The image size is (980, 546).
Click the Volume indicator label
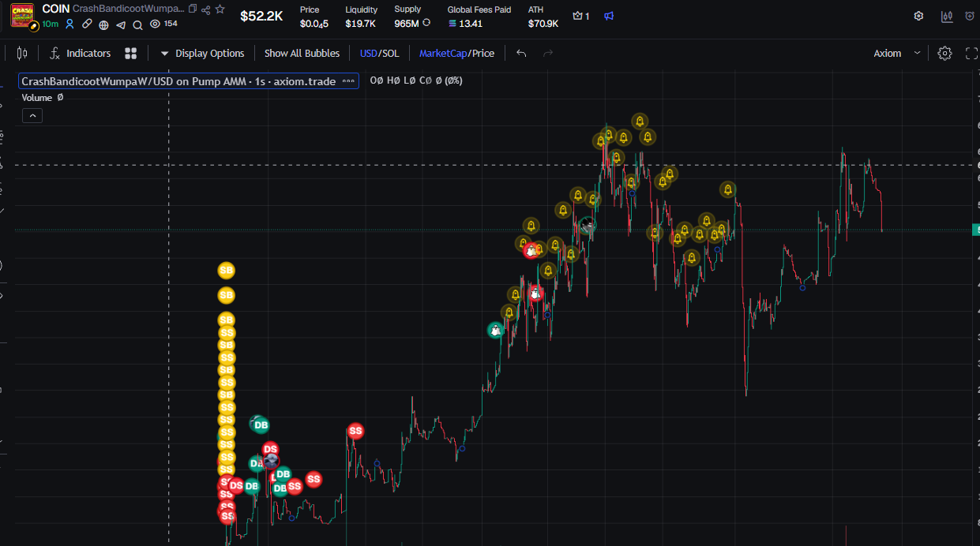click(x=37, y=98)
